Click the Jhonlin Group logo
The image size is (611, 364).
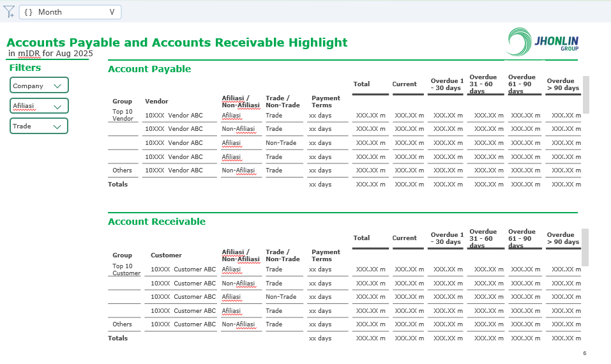[543, 42]
